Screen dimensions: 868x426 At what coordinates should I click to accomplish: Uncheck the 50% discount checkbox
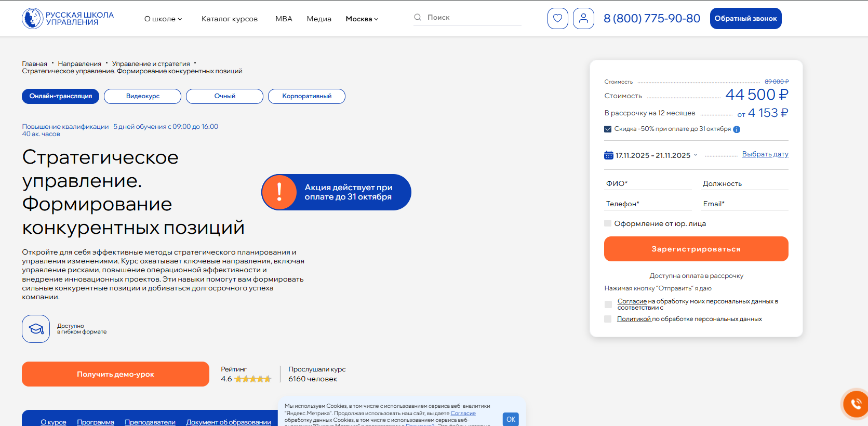[608, 129]
